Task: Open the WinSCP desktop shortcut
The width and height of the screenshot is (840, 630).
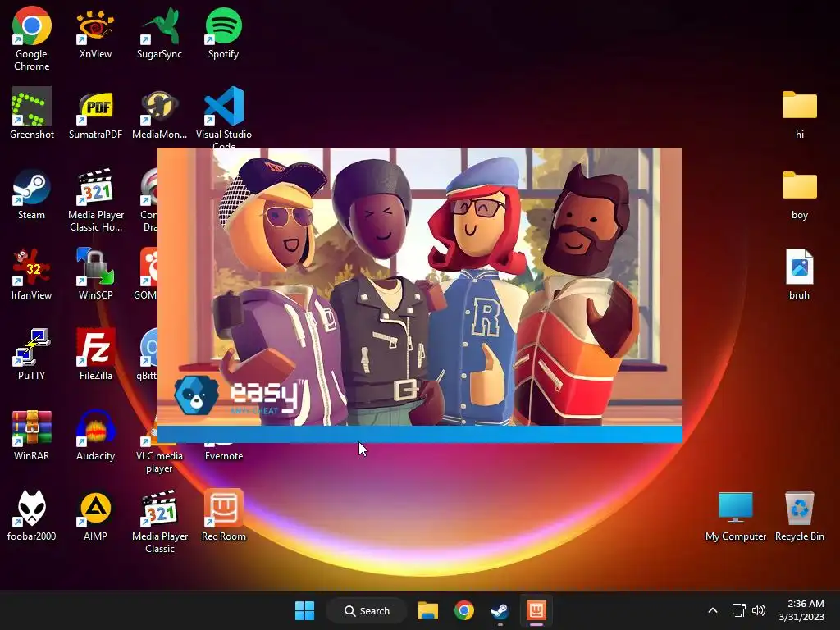Action: pyautogui.click(x=95, y=274)
